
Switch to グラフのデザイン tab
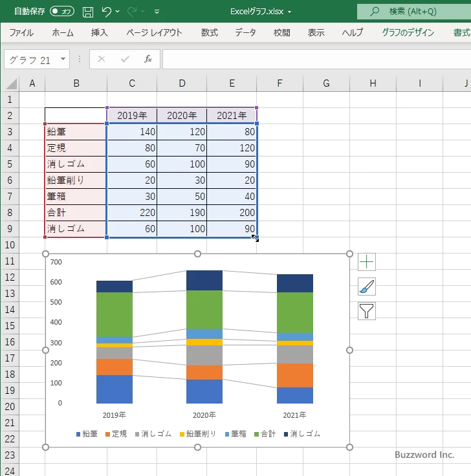pos(408,32)
